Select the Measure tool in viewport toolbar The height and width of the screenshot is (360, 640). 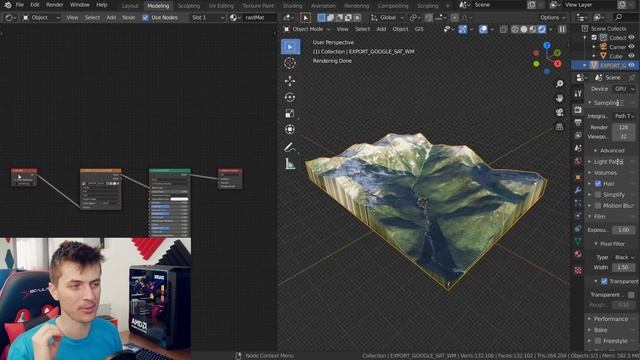tap(290, 163)
